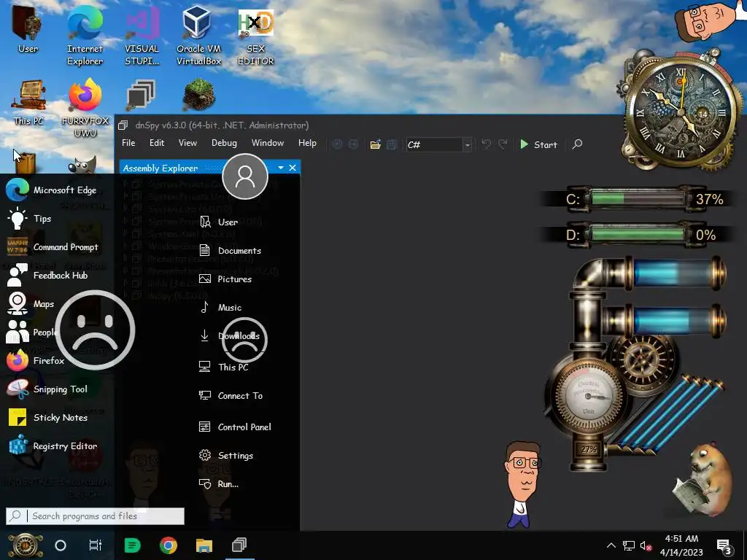Click the user account avatar

click(x=245, y=176)
